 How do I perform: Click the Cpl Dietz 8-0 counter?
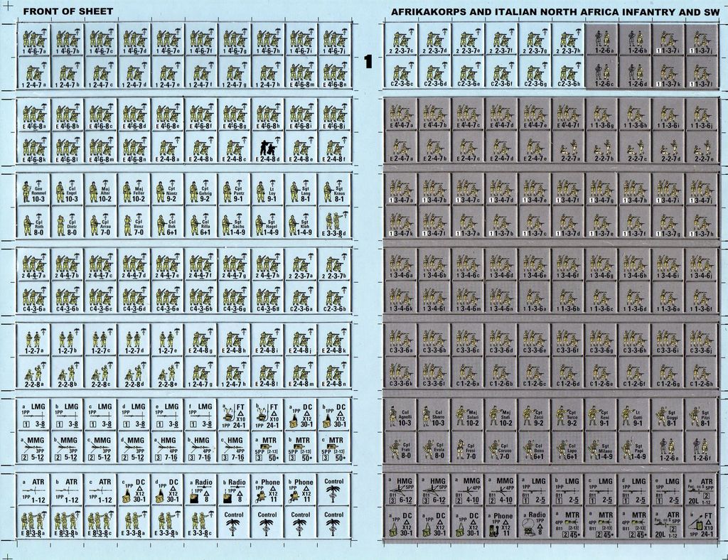point(68,224)
